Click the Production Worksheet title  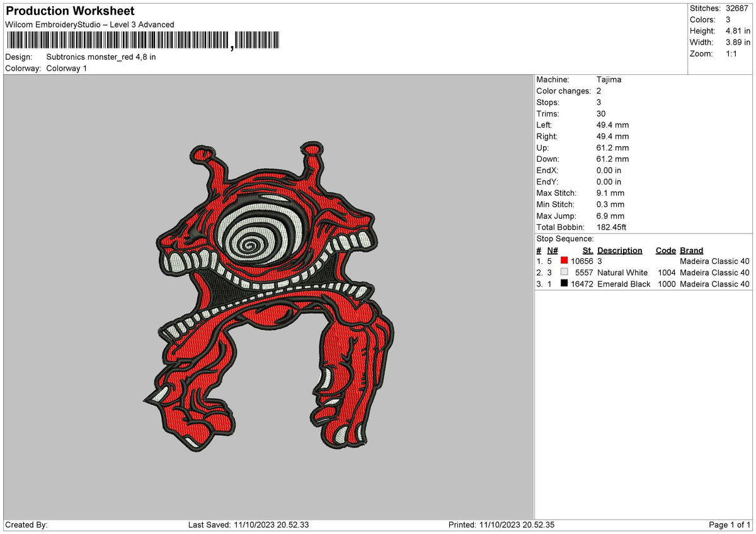tap(70, 11)
